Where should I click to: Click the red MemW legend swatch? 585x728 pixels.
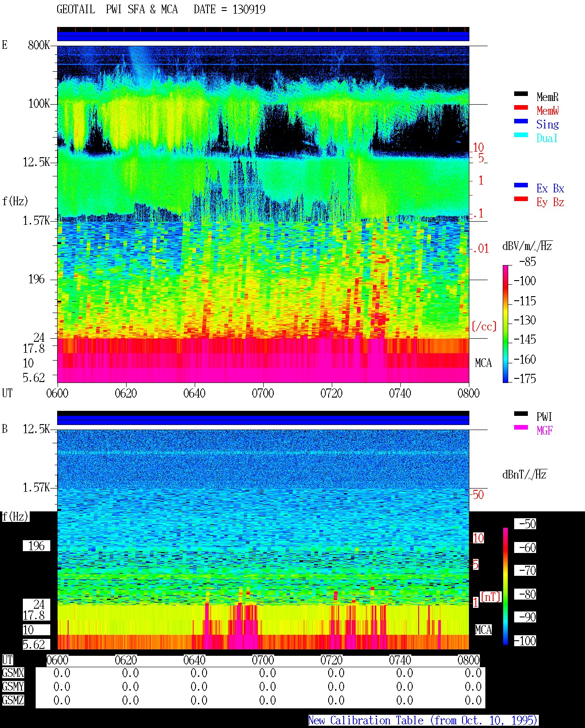pos(521,108)
